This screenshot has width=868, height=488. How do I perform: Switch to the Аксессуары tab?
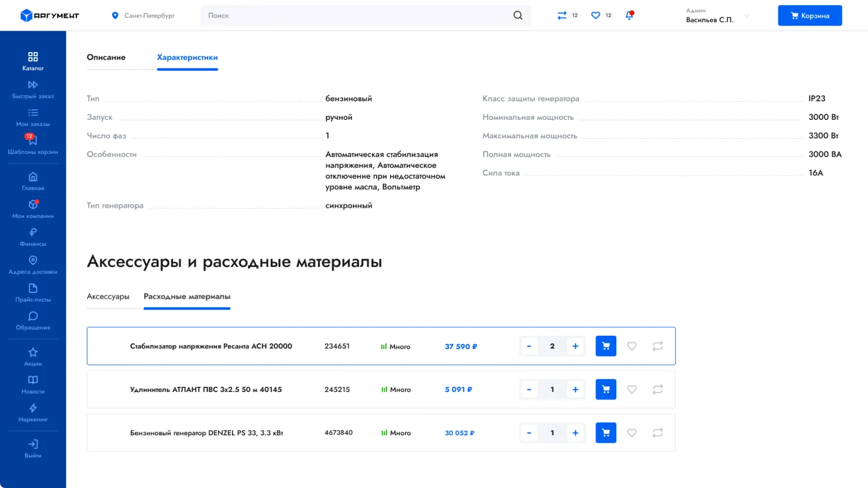(x=108, y=296)
